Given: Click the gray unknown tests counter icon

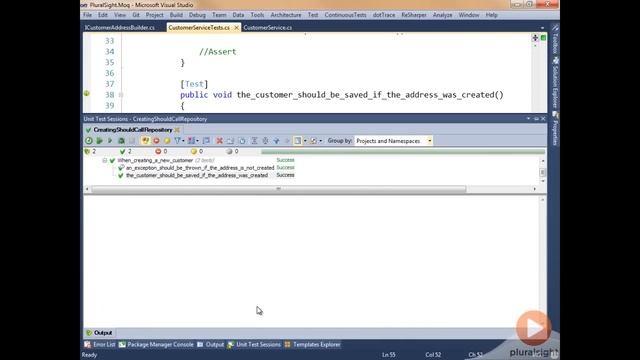Looking at the screenshot, I should tap(229, 151).
